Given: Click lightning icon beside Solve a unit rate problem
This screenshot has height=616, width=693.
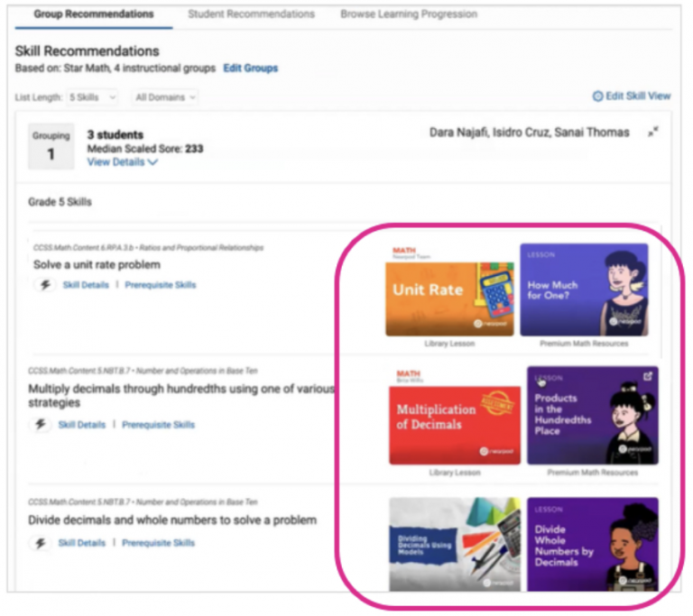Looking at the screenshot, I should (x=45, y=285).
